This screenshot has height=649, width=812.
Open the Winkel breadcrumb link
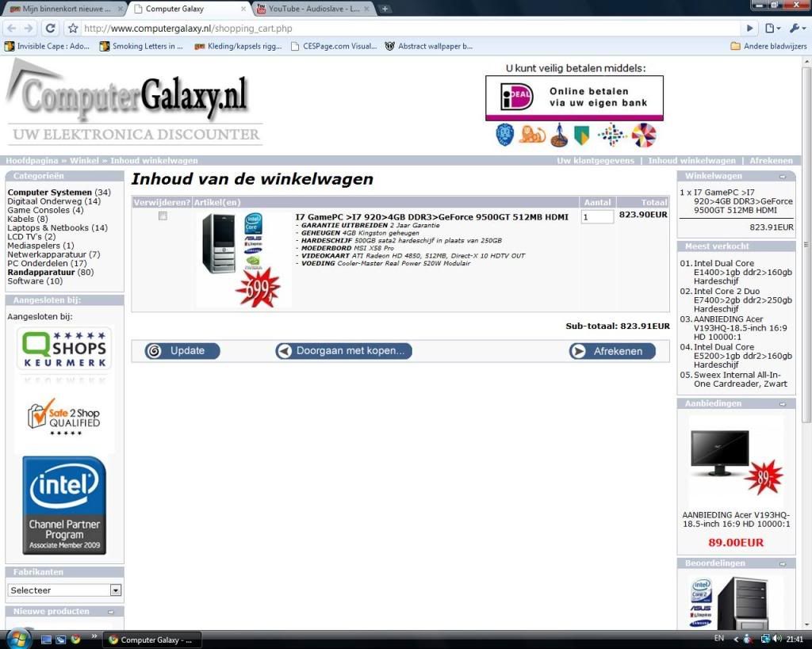[84, 160]
